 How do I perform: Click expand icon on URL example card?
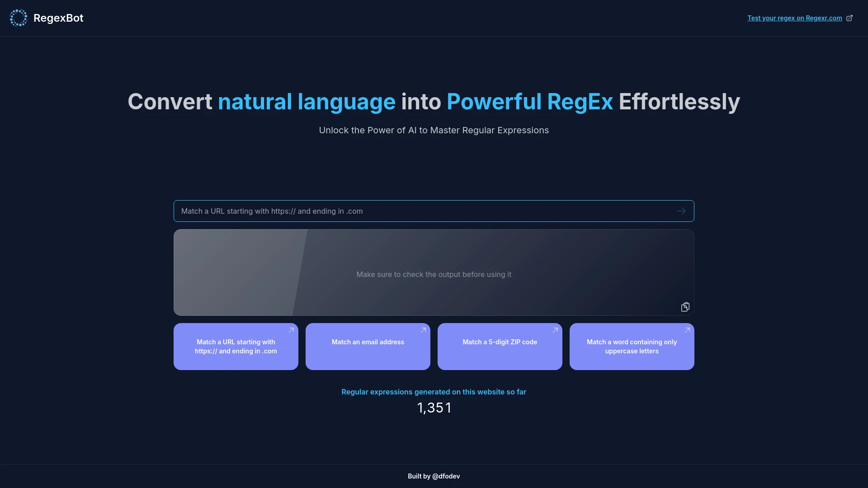pyautogui.click(x=292, y=330)
